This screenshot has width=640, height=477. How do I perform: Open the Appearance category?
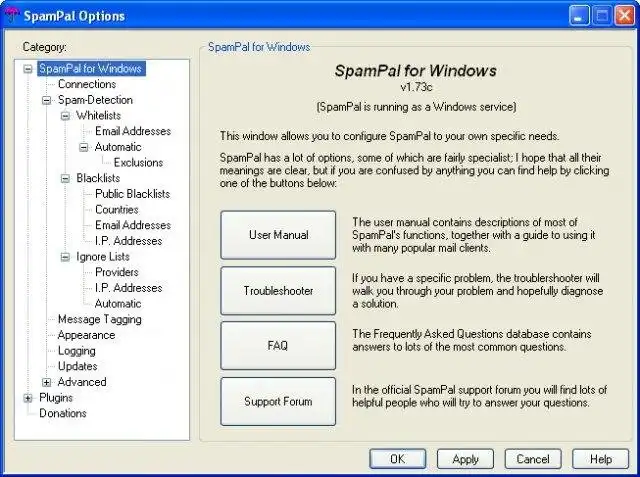(87, 335)
